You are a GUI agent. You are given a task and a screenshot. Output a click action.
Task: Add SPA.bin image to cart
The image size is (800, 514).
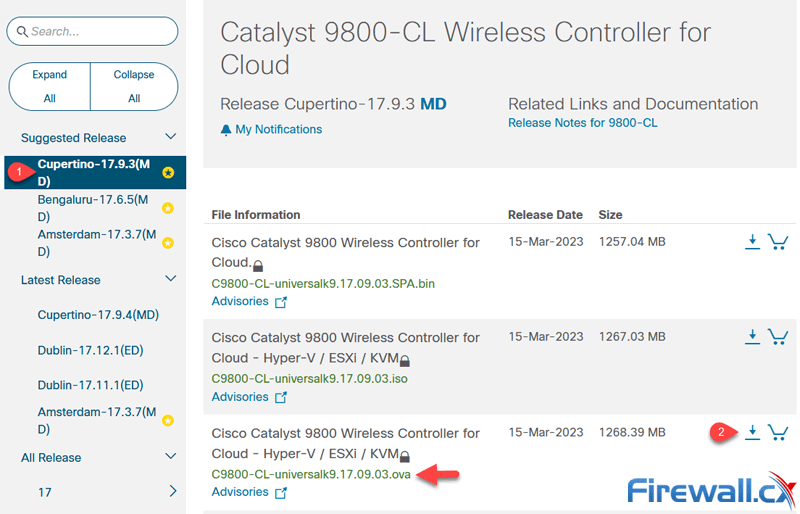[777, 241]
